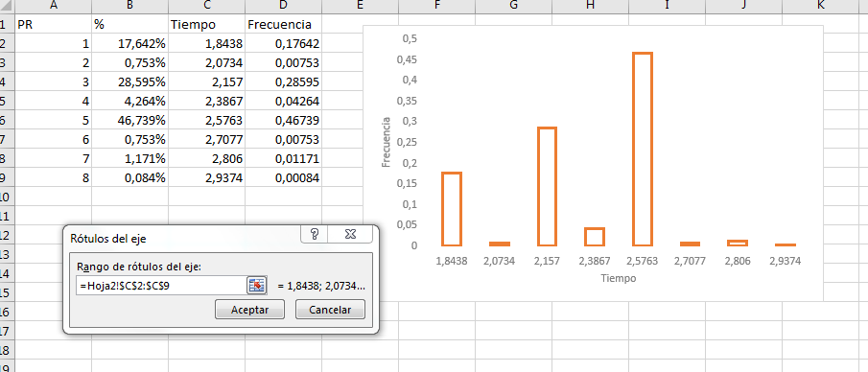868x372 pixels.
Task: Click cell with 0,00084
Action: tap(284, 177)
